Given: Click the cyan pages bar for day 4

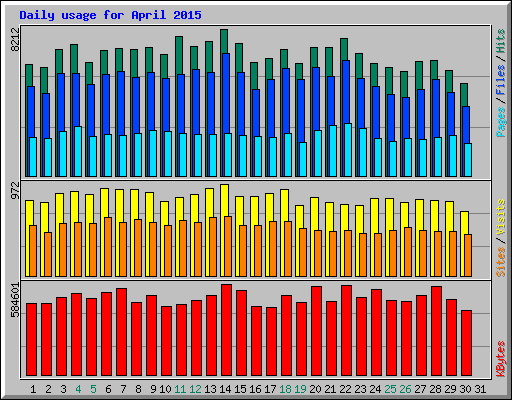Looking at the screenshot, I should click(78, 151).
